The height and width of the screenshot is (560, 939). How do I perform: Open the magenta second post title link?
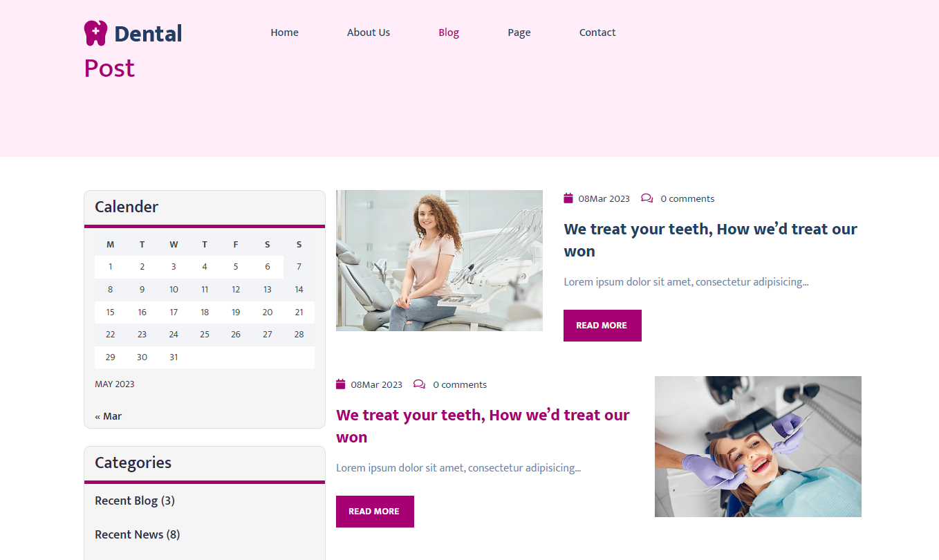483,426
